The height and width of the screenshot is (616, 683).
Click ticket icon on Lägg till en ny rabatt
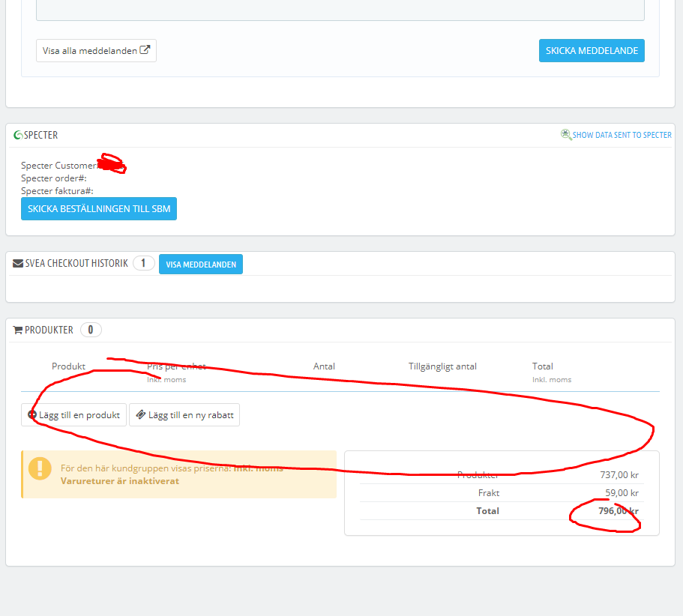point(141,414)
